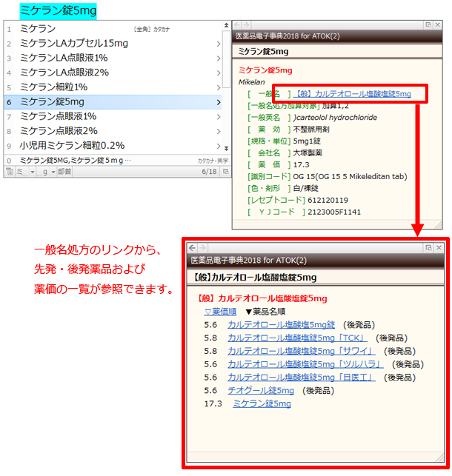Select candidate ミケランLA点眼液1%
Image resolution: width=452 pixels, height=476 pixels.
coord(113,58)
